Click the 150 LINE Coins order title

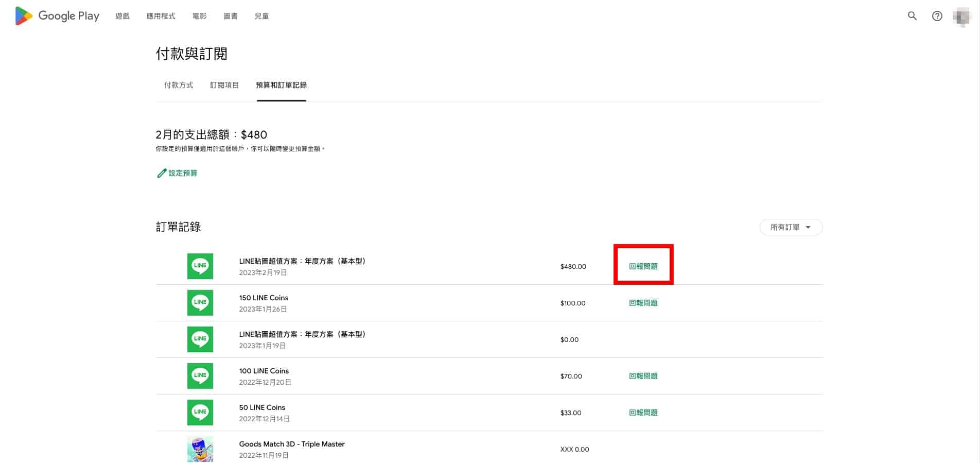click(x=264, y=298)
